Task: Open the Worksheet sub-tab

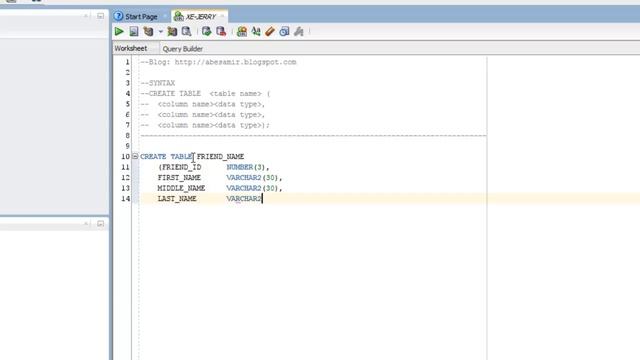Action: 131,49
